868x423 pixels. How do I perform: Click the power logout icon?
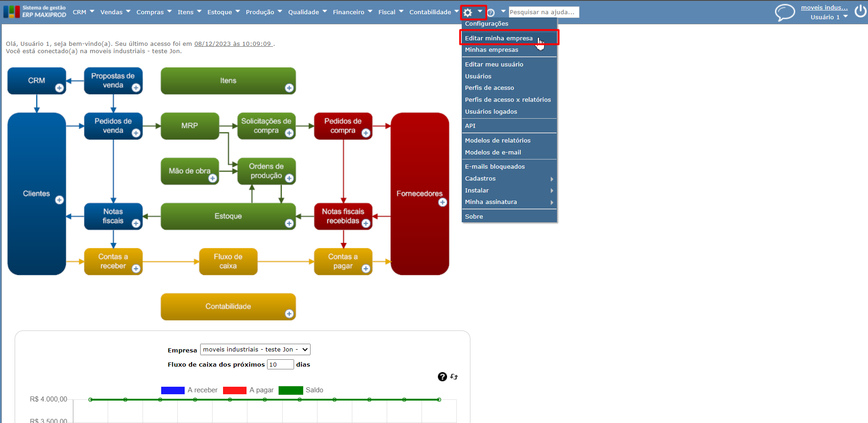(x=861, y=11)
